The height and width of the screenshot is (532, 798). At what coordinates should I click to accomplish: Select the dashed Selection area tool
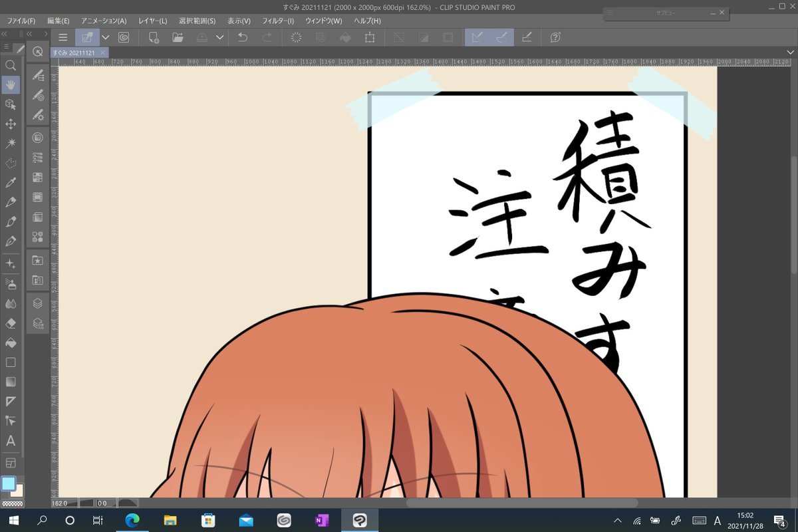[11, 163]
